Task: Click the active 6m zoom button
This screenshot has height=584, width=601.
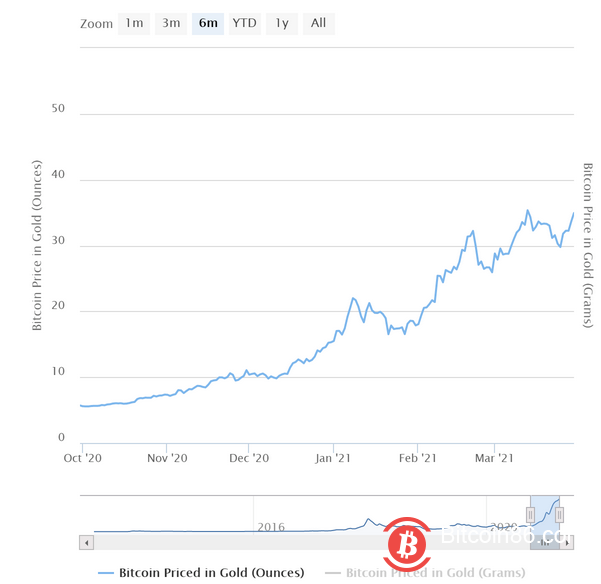Action: pyautogui.click(x=208, y=23)
